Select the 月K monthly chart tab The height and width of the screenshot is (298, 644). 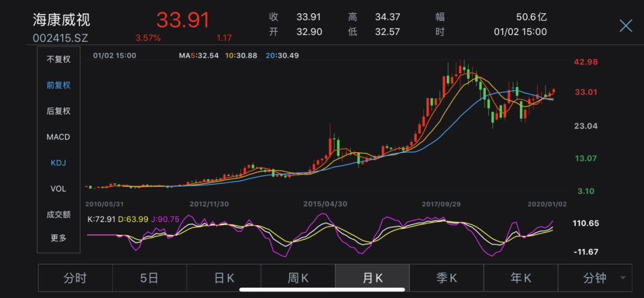372,278
